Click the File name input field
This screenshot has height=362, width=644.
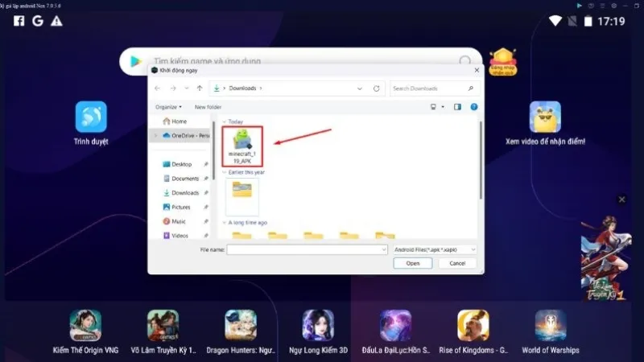click(x=307, y=249)
